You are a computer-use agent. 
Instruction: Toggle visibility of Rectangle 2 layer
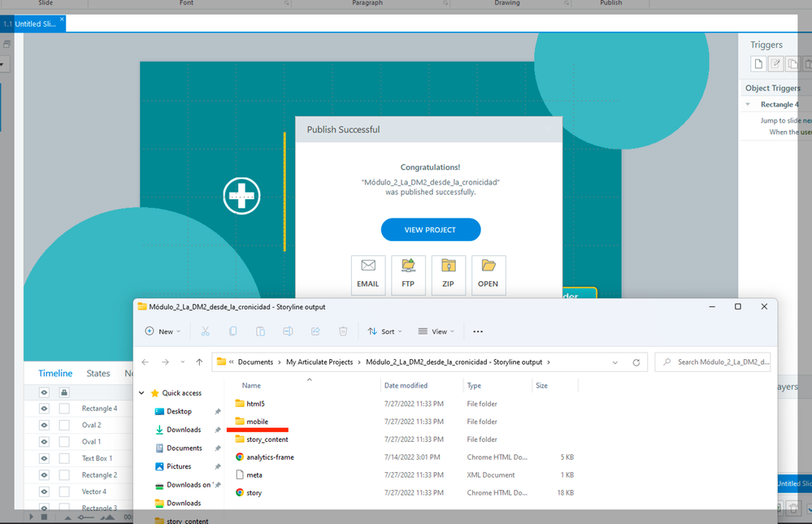44,474
